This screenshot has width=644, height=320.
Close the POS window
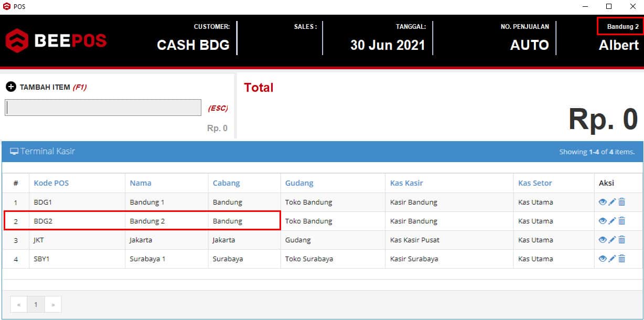[632, 6]
